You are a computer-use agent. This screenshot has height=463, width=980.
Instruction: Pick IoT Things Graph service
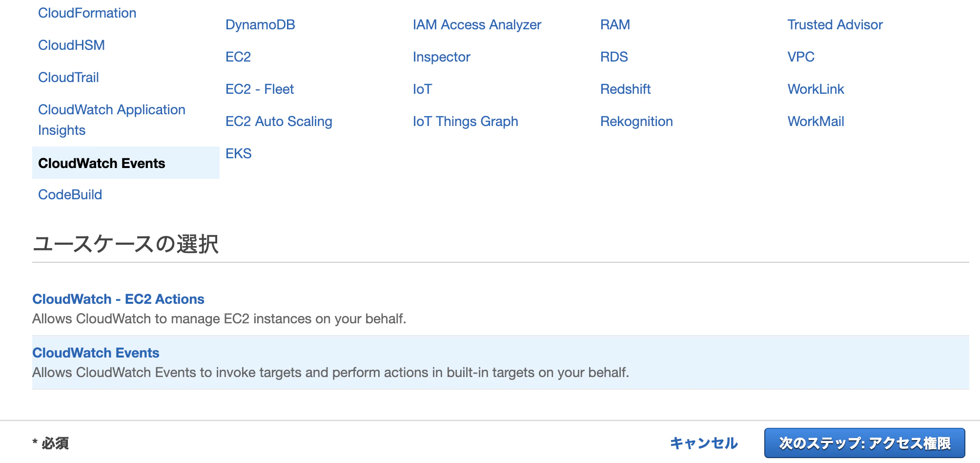(x=465, y=121)
